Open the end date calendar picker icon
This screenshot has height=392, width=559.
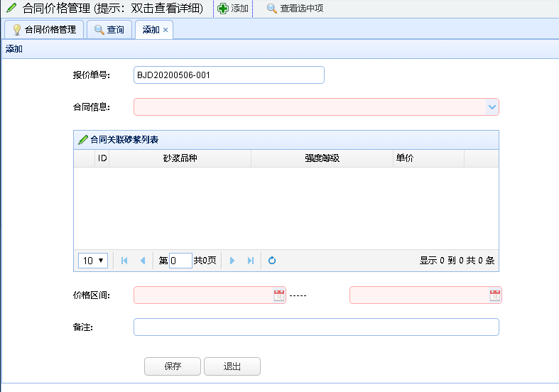coord(494,295)
